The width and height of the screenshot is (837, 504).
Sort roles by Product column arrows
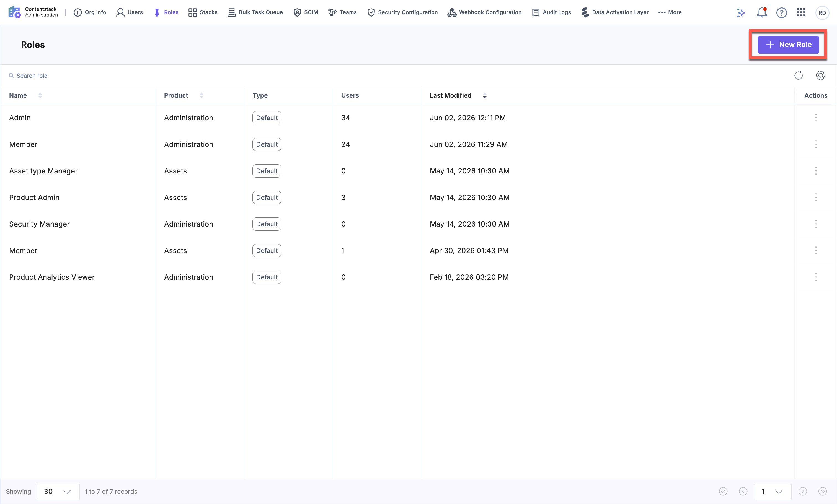pos(201,96)
